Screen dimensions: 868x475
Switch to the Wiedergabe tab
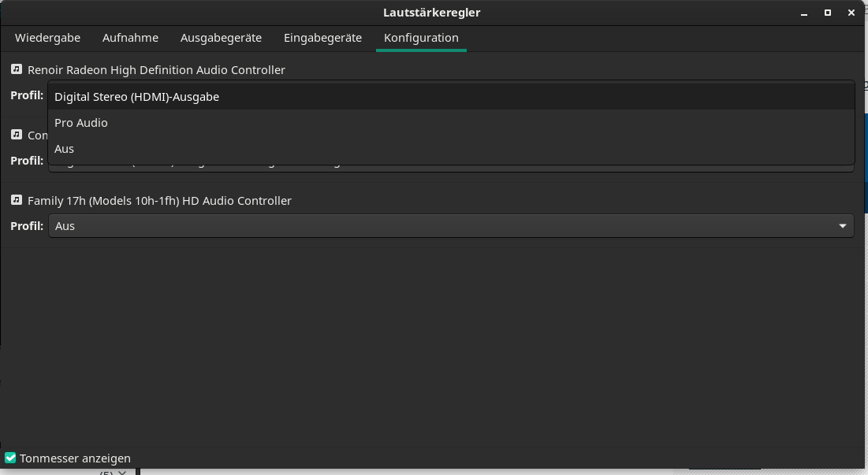click(47, 38)
